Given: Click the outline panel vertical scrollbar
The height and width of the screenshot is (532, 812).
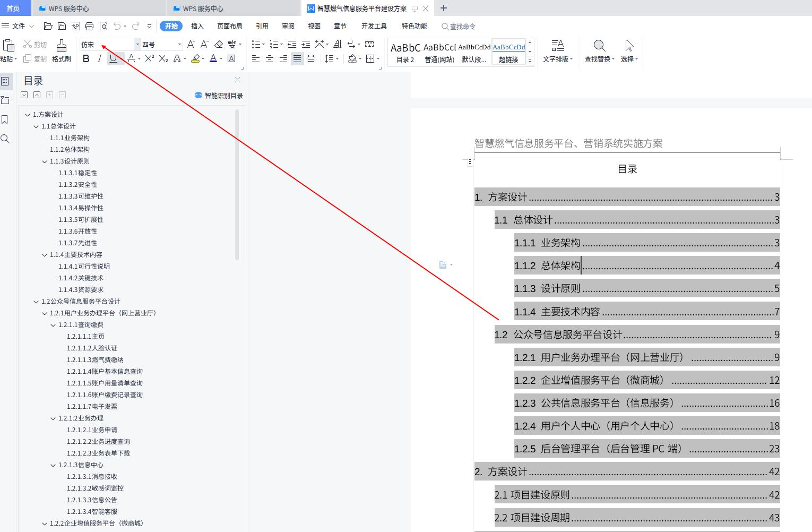Looking at the screenshot, I should 237,185.
